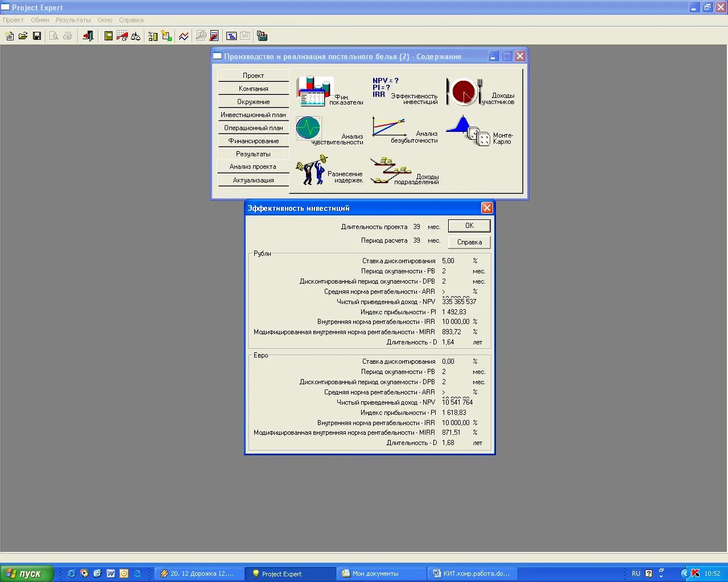The height and width of the screenshot is (582, 728).
Task: Click the Windows пуск start button
Action: pyautogui.click(x=27, y=573)
